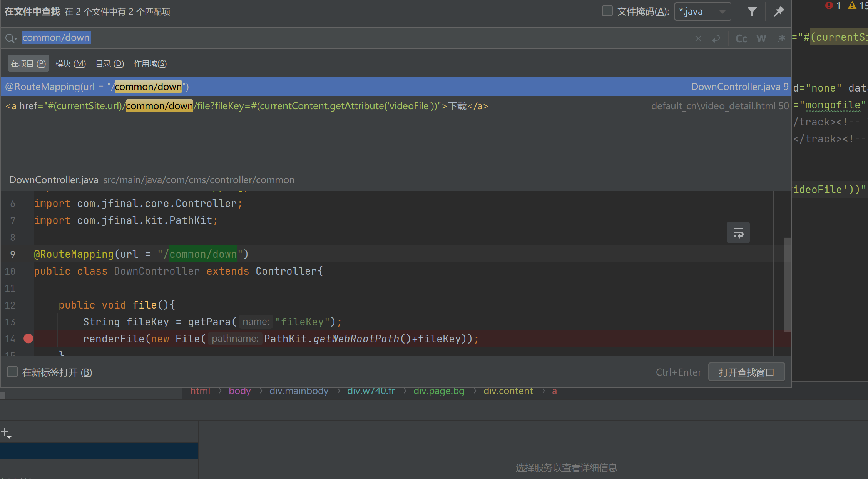Click div.page.bg breadcrumb
868x479 pixels.
[439, 391]
